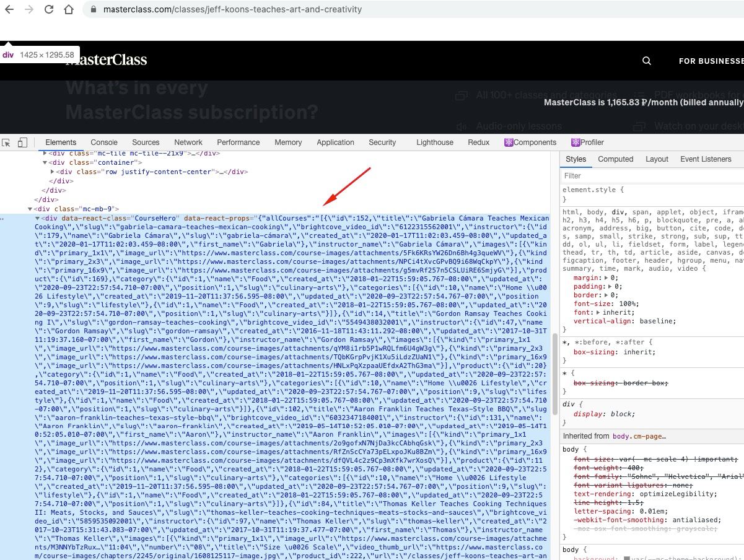Open the Network tab
Screen dimensions: 744x560
click(188, 142)
